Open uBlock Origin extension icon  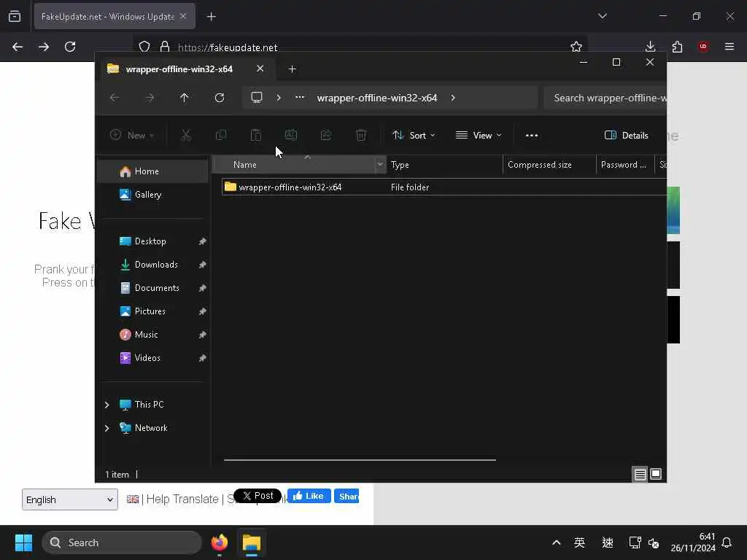click(x=703, y=47)
